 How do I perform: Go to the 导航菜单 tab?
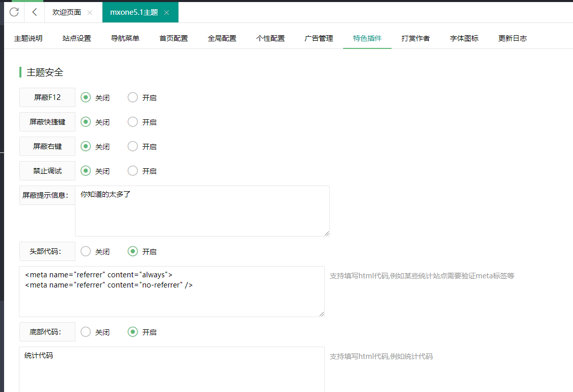tap(125, 38)
